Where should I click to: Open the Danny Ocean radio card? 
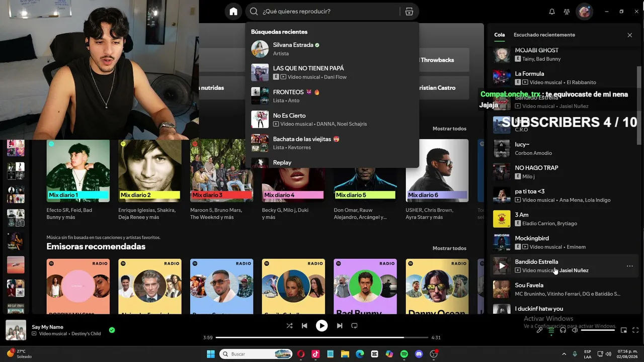[437, 287]
